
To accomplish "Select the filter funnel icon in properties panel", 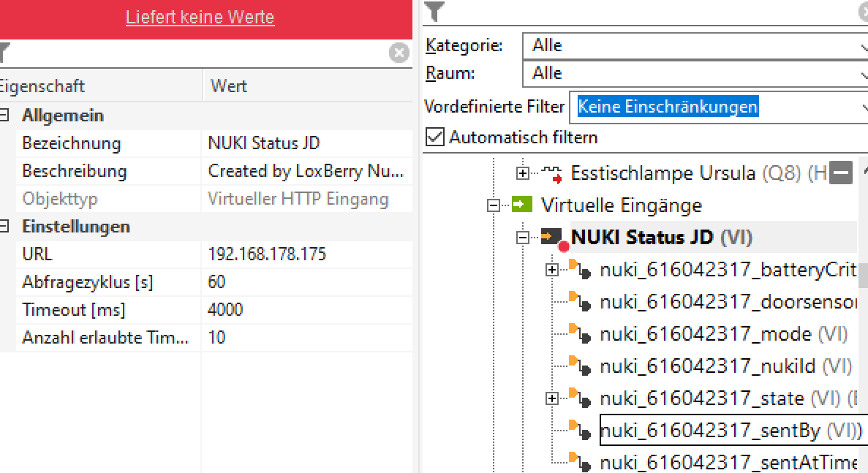I will coord(4,53).
